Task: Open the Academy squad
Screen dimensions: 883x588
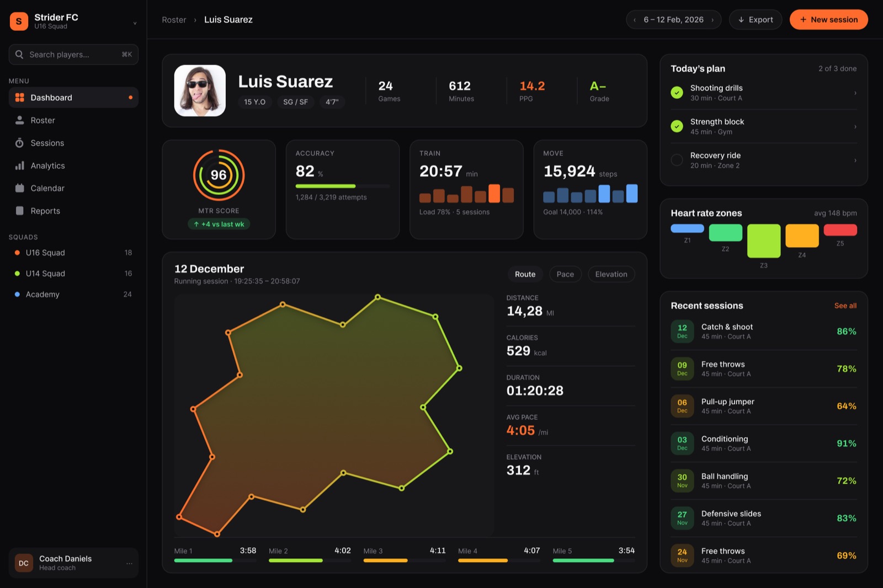Action: tap(73, 295)
